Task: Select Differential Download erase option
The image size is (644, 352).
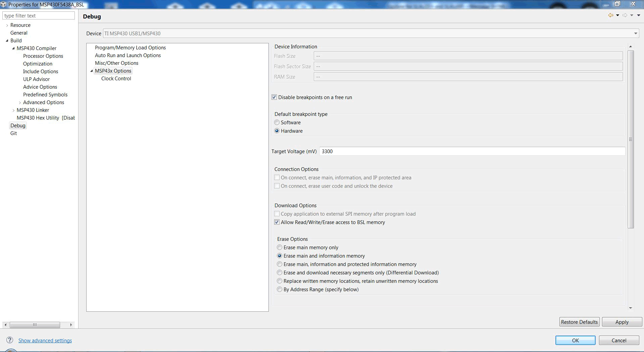Action: coord(280,273)
